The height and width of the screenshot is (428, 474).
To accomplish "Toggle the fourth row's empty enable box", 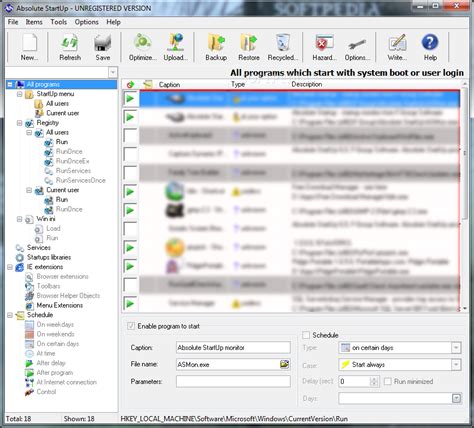I will tap(130, 155).
